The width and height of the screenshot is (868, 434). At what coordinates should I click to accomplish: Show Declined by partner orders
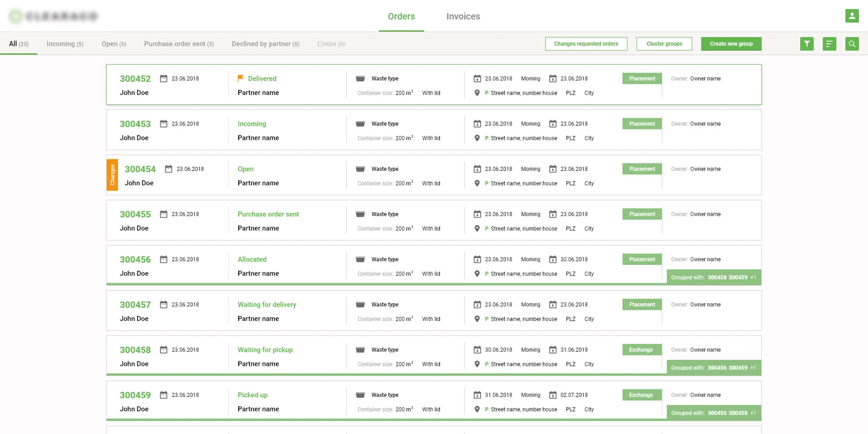265,44
